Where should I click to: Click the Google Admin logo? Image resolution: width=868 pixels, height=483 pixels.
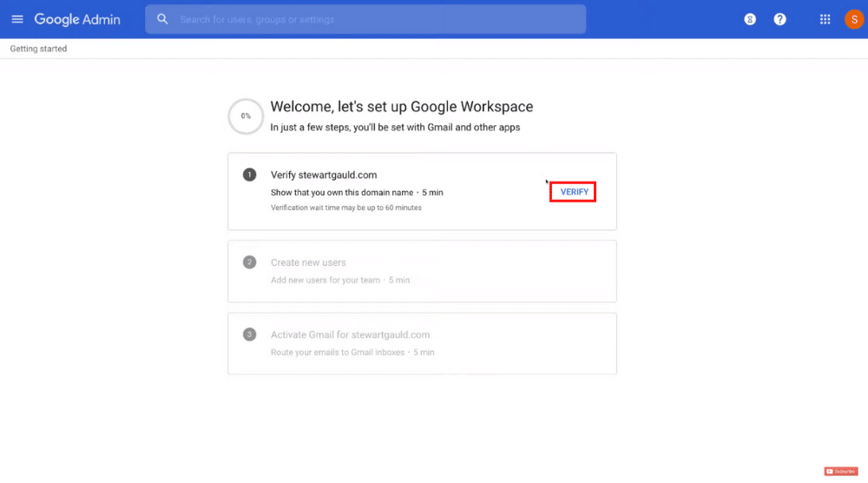pos(77,19)
